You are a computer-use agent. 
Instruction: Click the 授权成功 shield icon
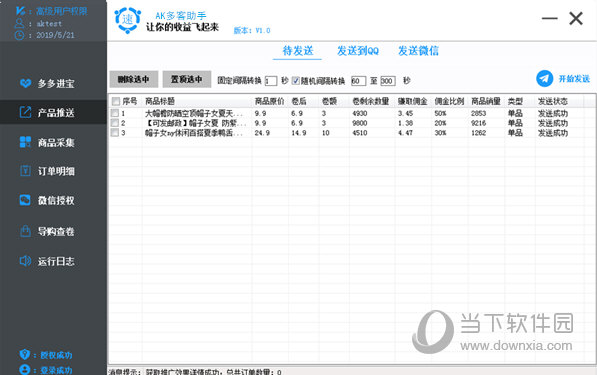(24, 354)
